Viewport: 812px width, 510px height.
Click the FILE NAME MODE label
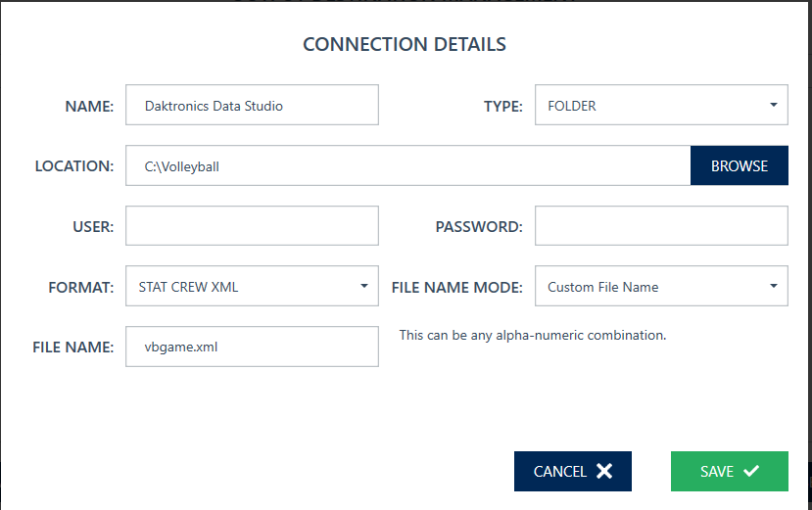pos(456,288)
